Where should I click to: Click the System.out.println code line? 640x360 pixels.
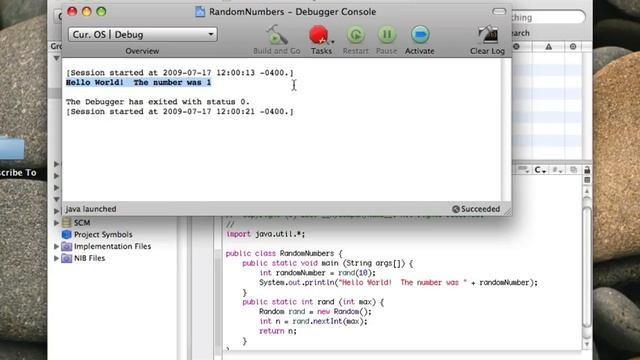coord(398,282)
